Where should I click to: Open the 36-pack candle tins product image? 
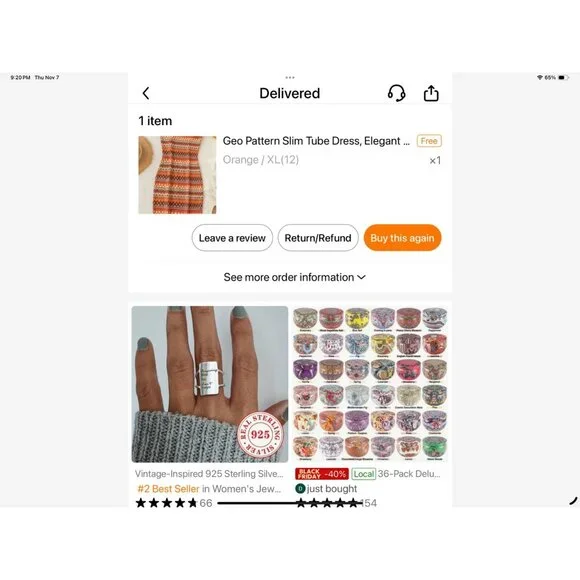[x=370, y=384]
